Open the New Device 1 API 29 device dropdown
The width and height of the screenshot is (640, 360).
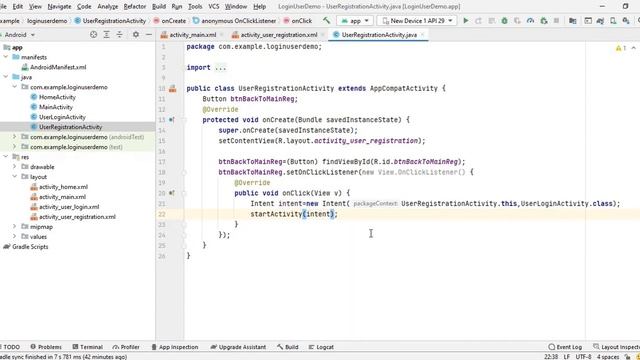point(418,20)
